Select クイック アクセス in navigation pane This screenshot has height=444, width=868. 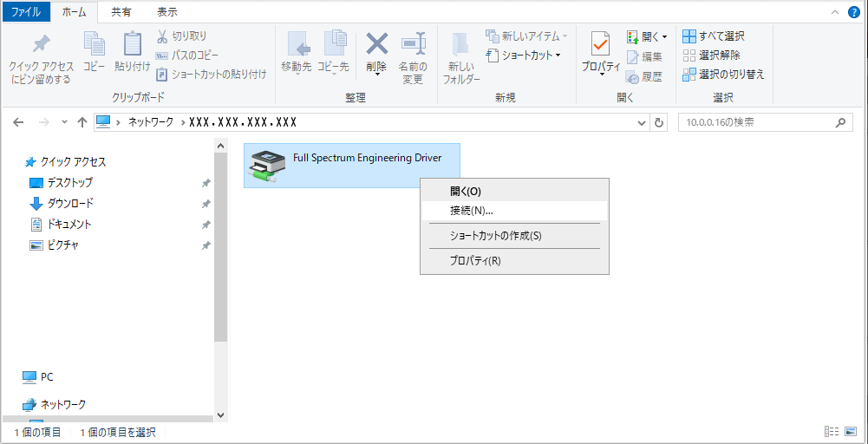point(65,162)
